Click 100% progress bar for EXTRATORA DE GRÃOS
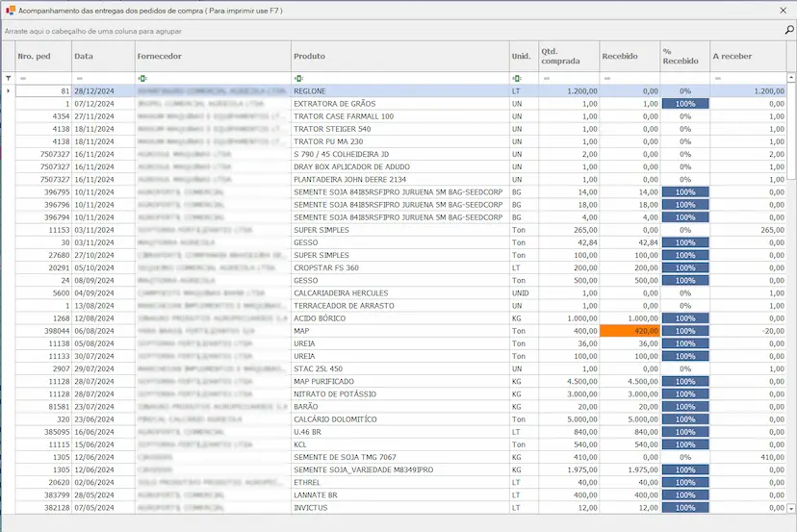The image size is (797, 532). [x=684, y=103]
